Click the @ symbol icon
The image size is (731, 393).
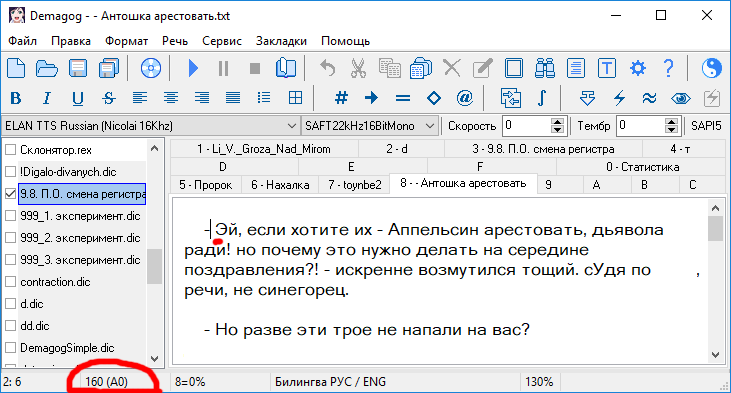pyautogui.click(x=465, y=98)
